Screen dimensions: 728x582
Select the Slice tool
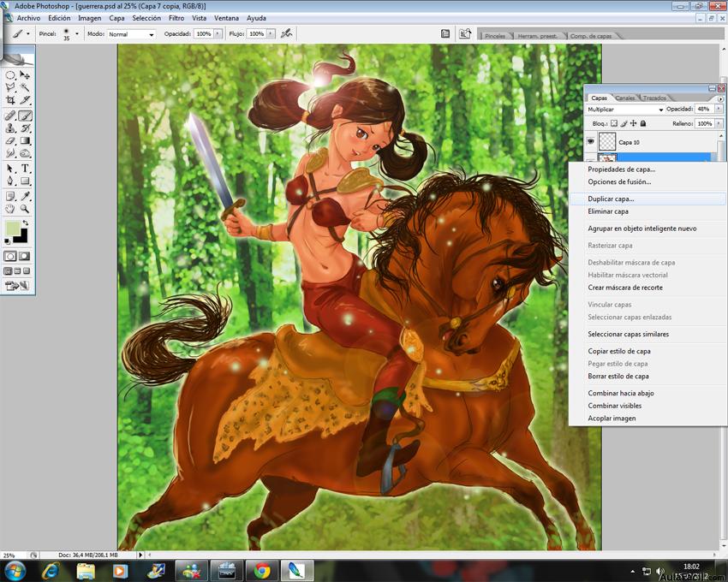pos(25,100)
